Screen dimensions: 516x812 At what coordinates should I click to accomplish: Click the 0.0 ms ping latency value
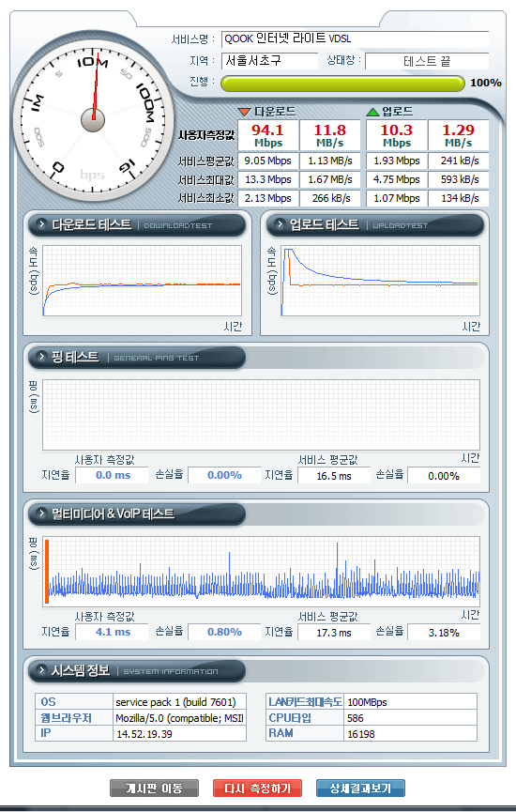coord(113,475)
